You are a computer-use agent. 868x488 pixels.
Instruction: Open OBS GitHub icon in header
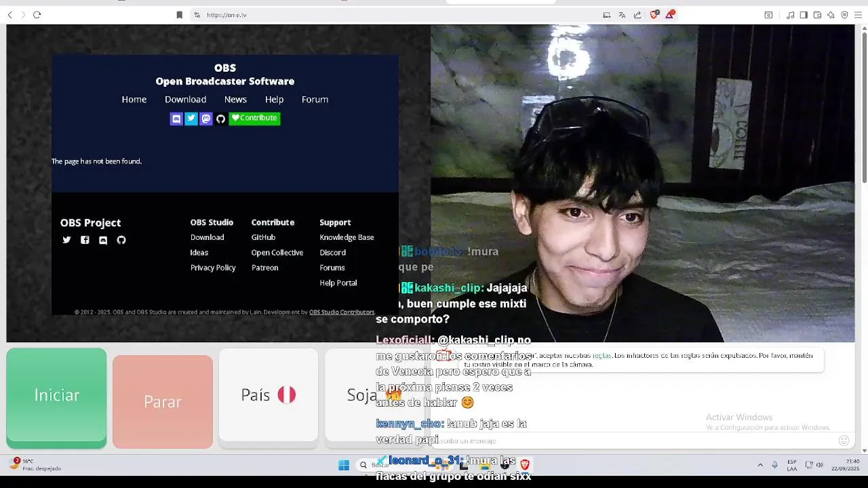pos(220,119)
